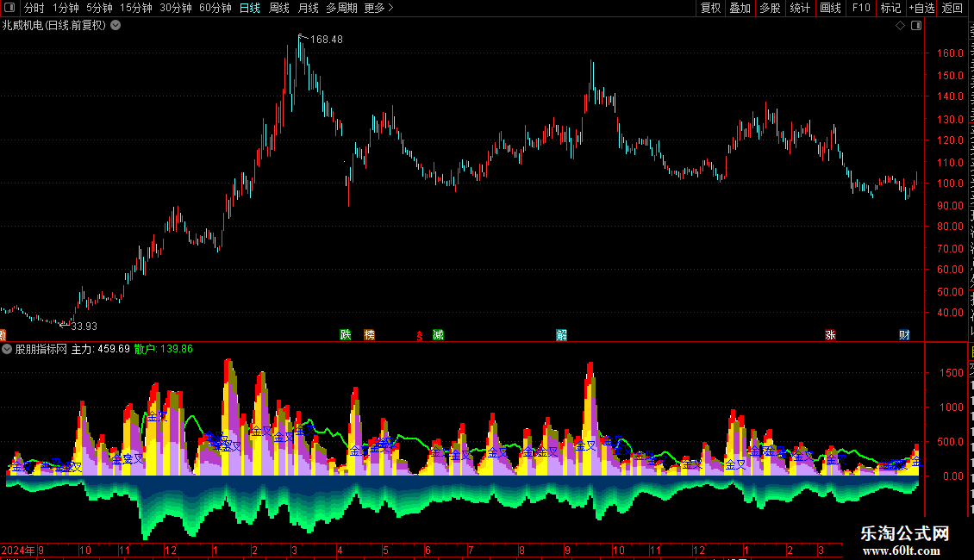Click the green 跌 event marker
Image resolution: width=974 pixels, height=560 pixels.
coord(346,334)
